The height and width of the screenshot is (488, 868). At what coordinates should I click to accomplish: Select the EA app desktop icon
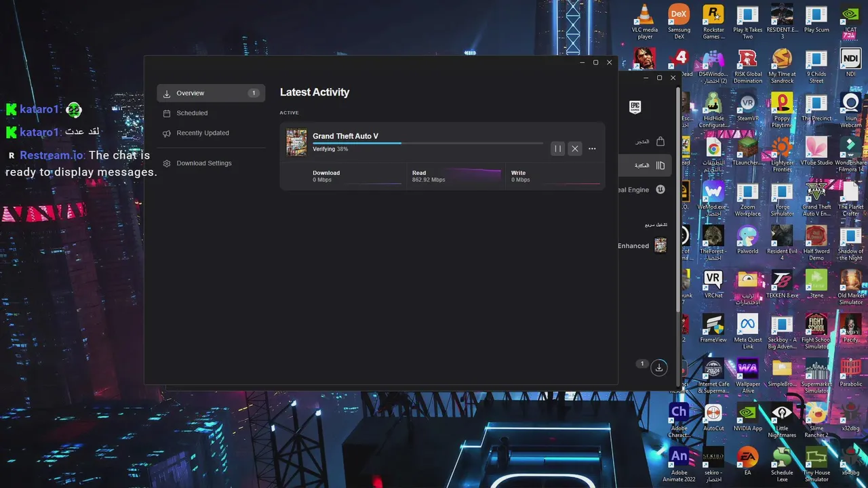[x=747, y=461]
